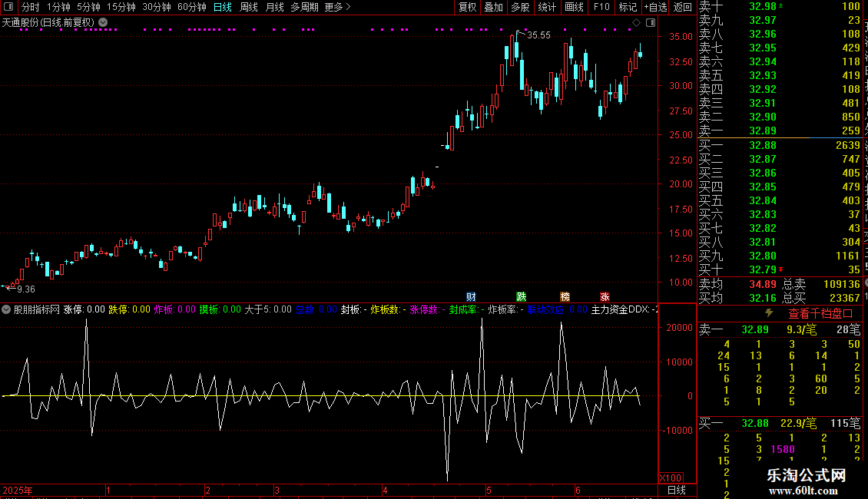Click month 4 marker on the timeline

point(385,490)
